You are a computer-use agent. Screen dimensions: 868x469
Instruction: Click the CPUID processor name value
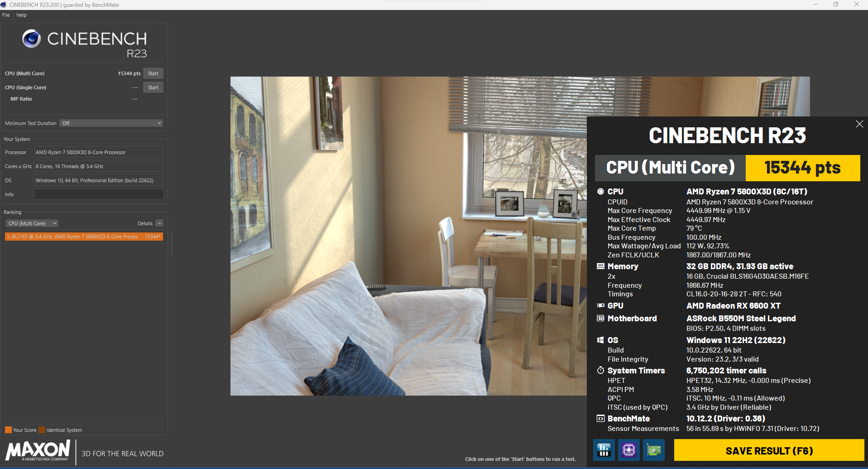pos(749,202)
